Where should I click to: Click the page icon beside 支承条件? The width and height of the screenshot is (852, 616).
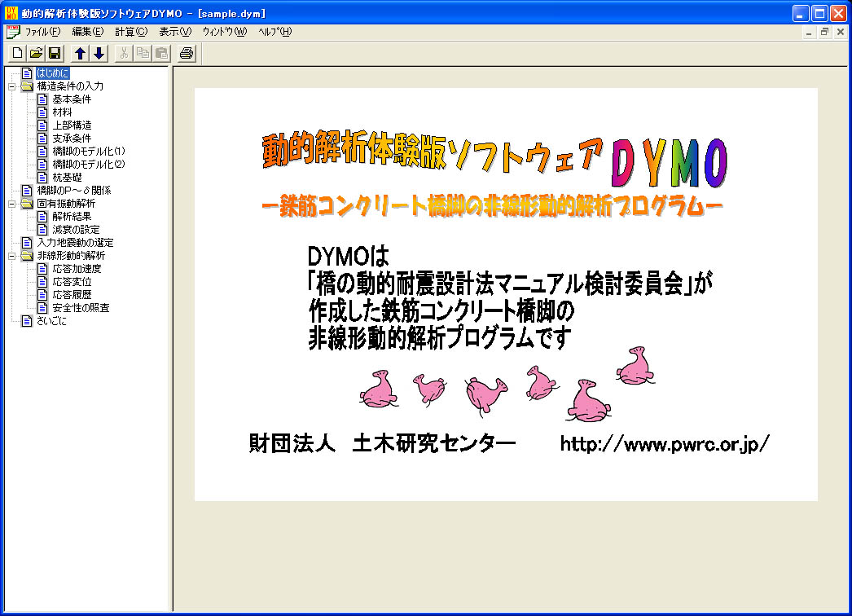[42, 138]
